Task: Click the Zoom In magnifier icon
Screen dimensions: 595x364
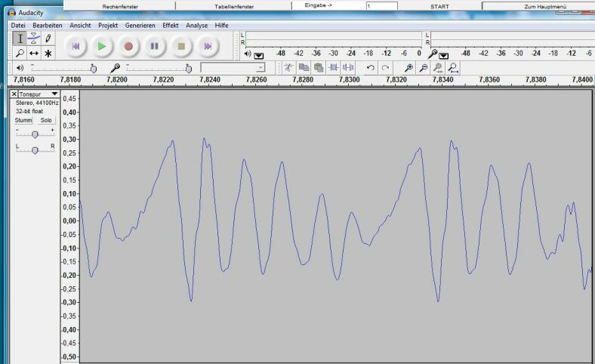Action: click(408, 68)
